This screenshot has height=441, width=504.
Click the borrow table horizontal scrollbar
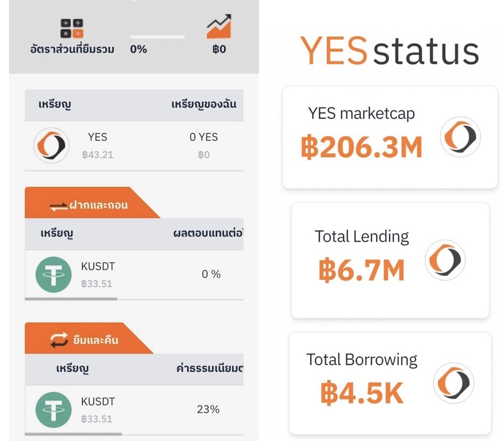(73, 434)
